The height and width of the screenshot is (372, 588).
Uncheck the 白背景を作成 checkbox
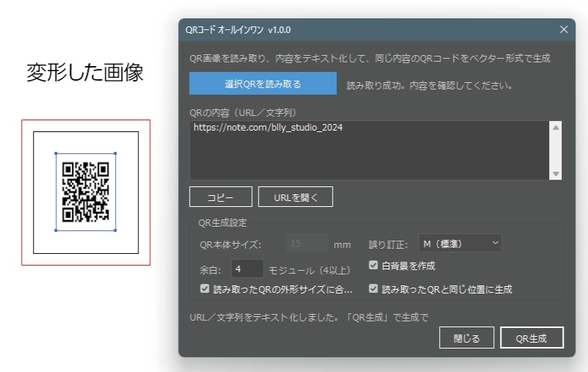(x=373, y=266)
